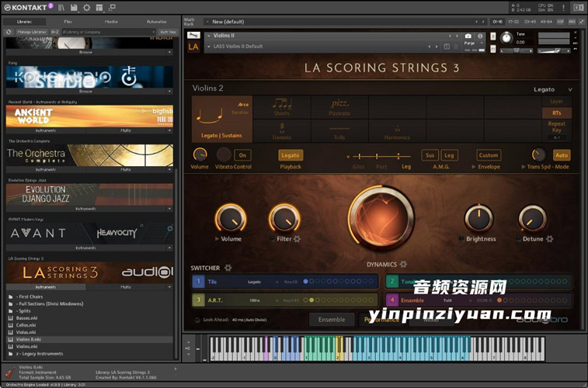The image size is (588, 388).
Task: Click The Orchestra Complete Multis button
Action: pos(126,170)
